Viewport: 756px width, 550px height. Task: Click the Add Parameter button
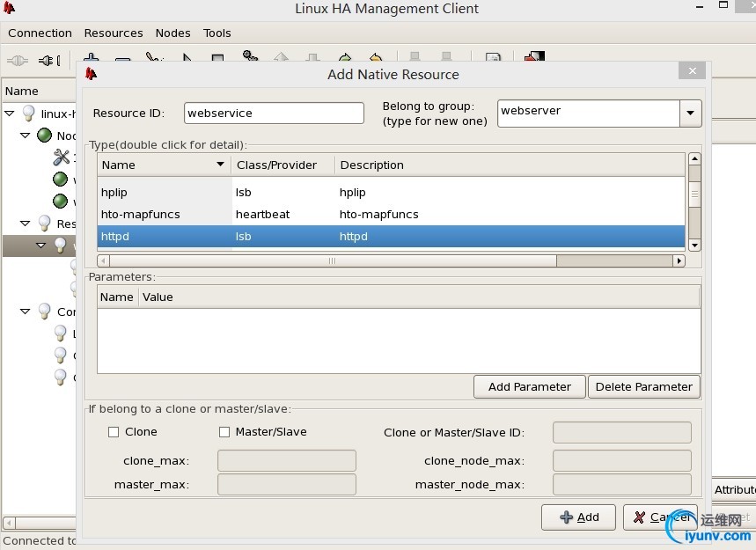pos(530,387)
